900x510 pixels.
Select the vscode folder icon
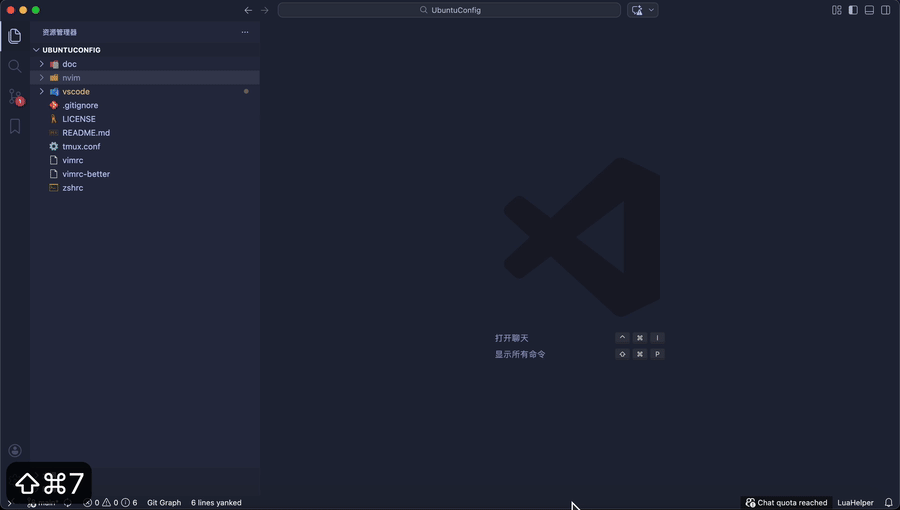(54, 92)
